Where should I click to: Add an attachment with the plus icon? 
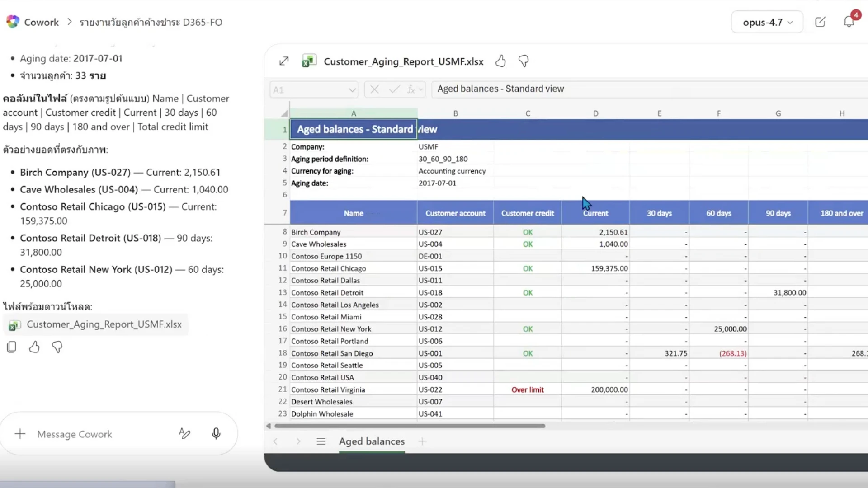coord(20,434)
